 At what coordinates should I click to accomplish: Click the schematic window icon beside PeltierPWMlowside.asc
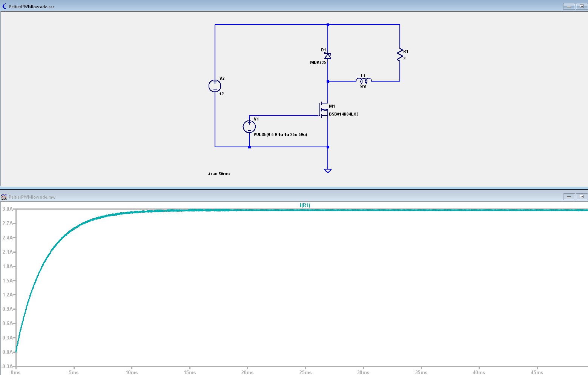(4, 6)
